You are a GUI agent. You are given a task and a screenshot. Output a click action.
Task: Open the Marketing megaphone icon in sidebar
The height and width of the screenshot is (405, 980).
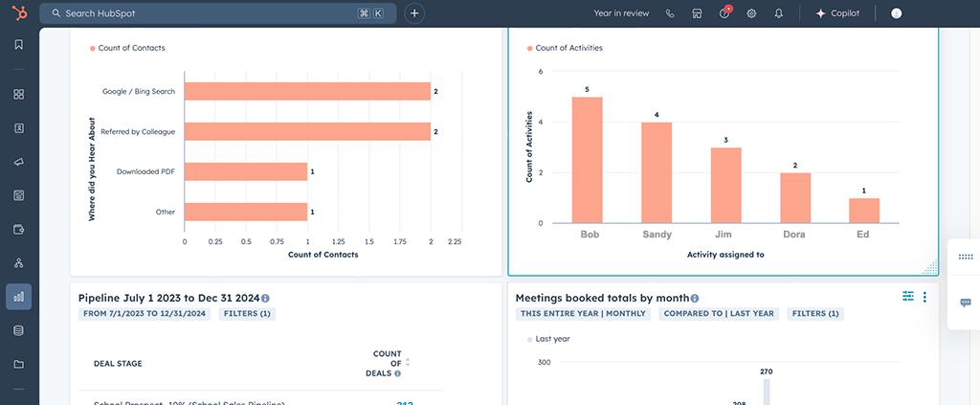[18, 162]
